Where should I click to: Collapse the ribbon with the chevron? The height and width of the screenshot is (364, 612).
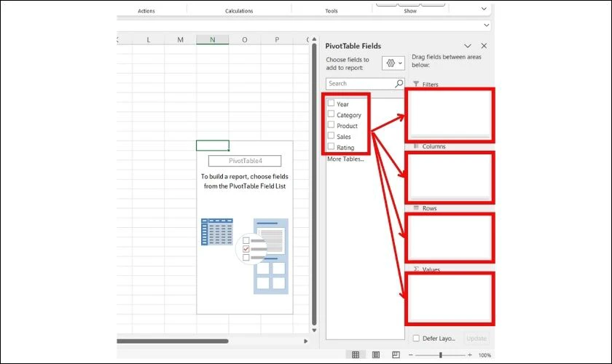tap(484, 9)
